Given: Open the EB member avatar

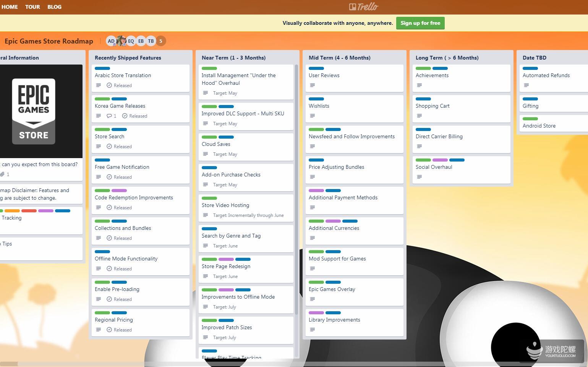Looking at the screenshot, I should pos(141,41).
